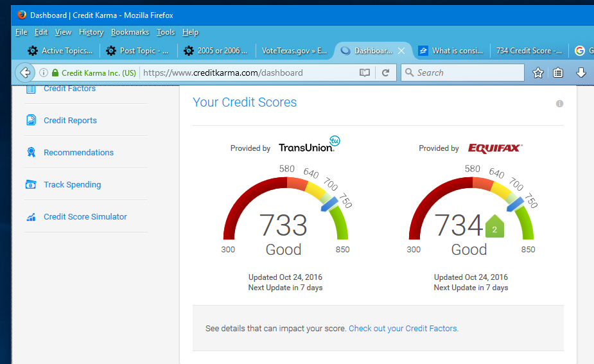Show bookmarks list icon
594x364 pixels.
point(558,73)
